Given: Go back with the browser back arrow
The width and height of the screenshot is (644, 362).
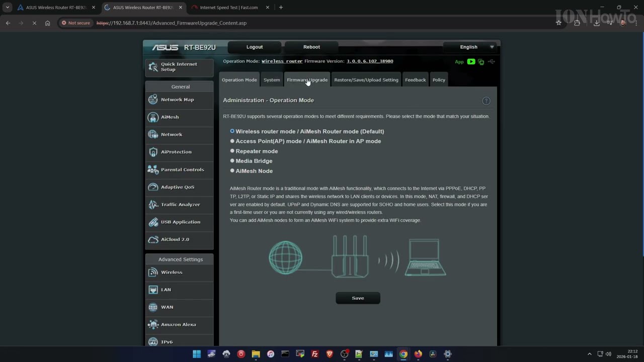Looking at the screenshot, I should (8, 23).
